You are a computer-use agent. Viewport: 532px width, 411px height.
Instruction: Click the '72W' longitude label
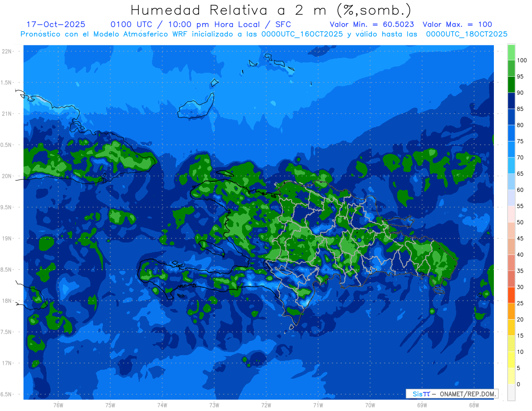click(266, 405)
